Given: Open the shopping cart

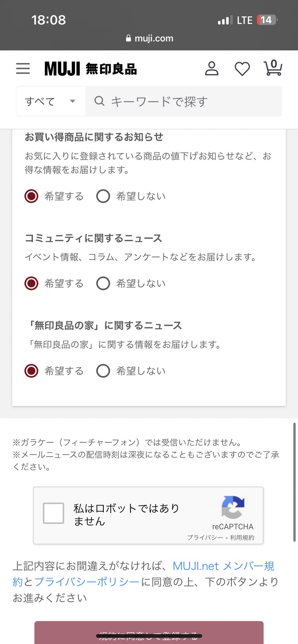Looking at the screenshot, I should 273,68.
